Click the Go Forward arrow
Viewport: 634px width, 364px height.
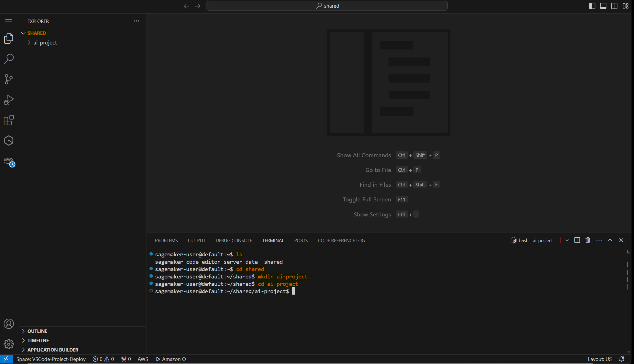198,6
